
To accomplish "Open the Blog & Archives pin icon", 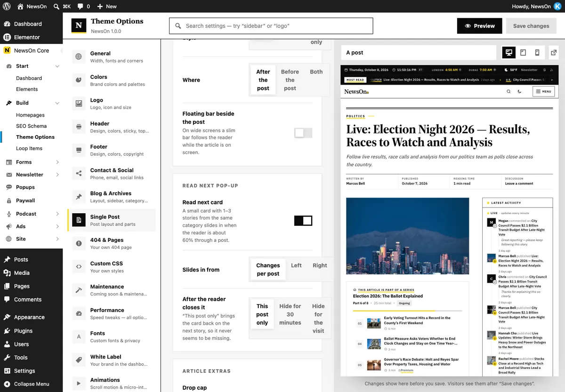I will tap(79, 197).
